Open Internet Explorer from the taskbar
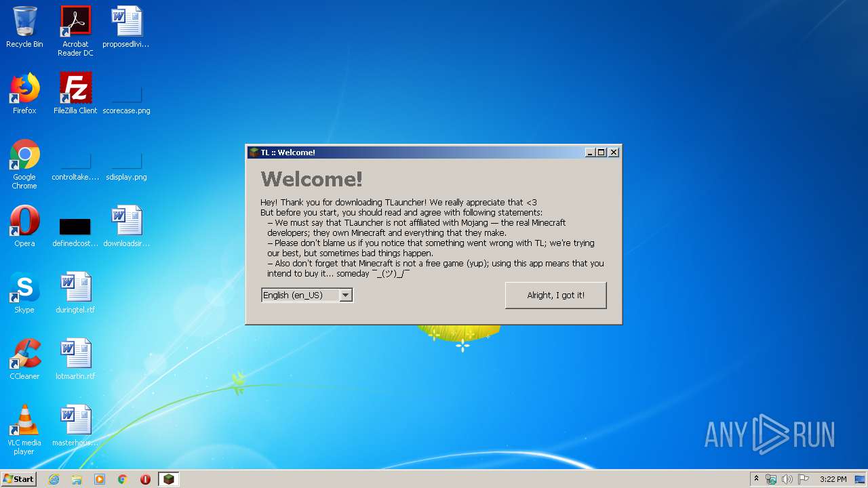This screenshot has width=868, height=488. (x=54, y=479)
